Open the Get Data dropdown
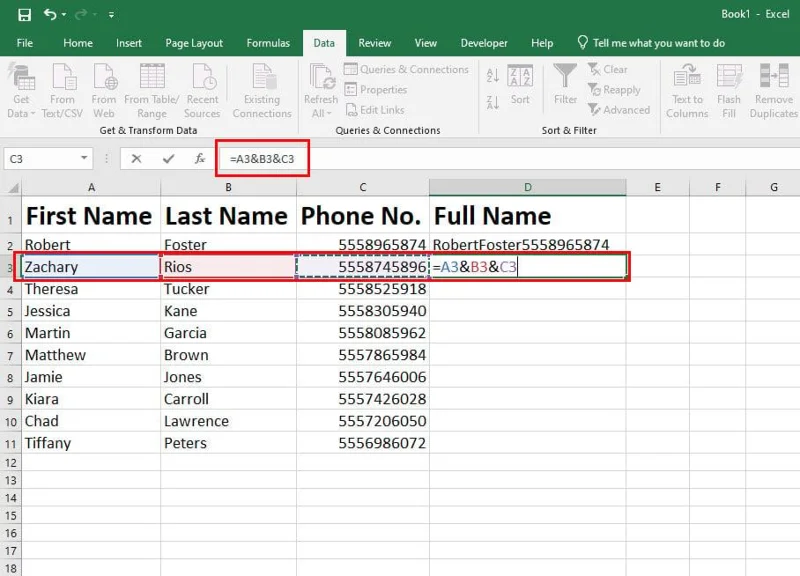 [x=20, y=106]
